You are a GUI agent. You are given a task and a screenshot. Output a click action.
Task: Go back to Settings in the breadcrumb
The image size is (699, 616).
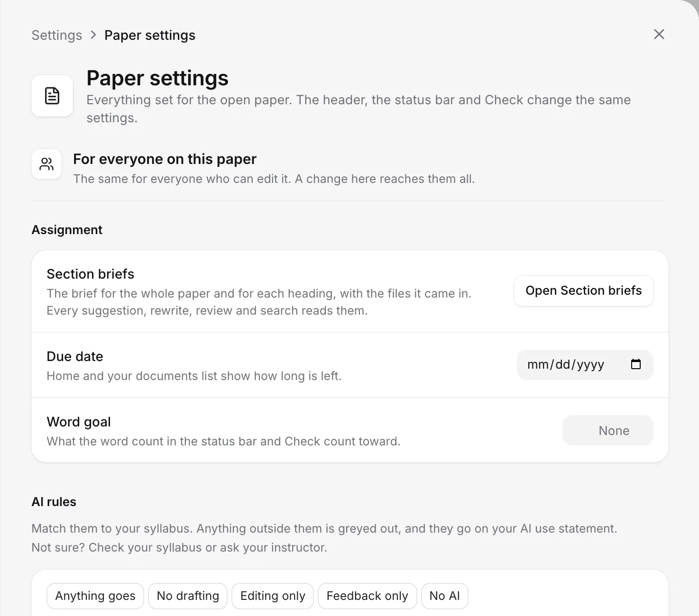click(57, 35)
